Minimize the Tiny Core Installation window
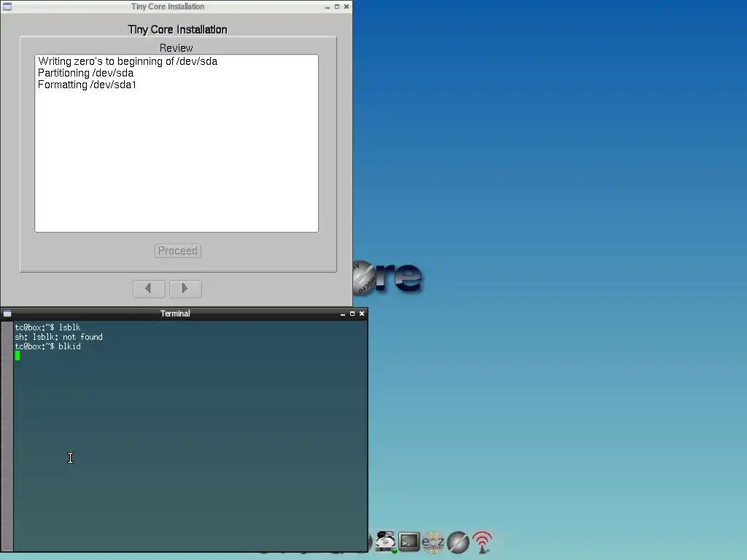This screenshot has width=747, height=560. pos(328,7)
